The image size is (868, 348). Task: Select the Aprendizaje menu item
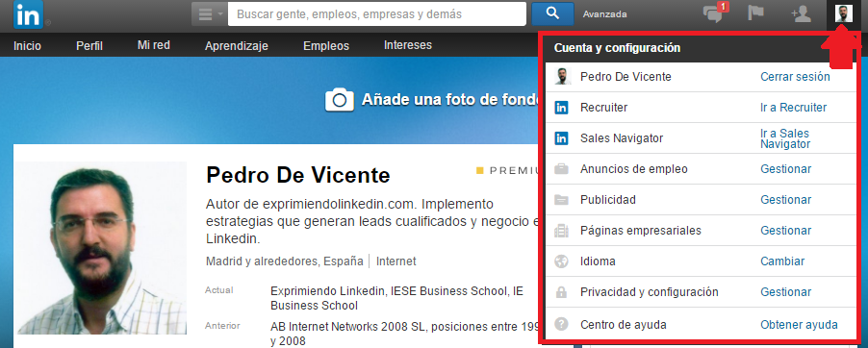pos(237,46)
